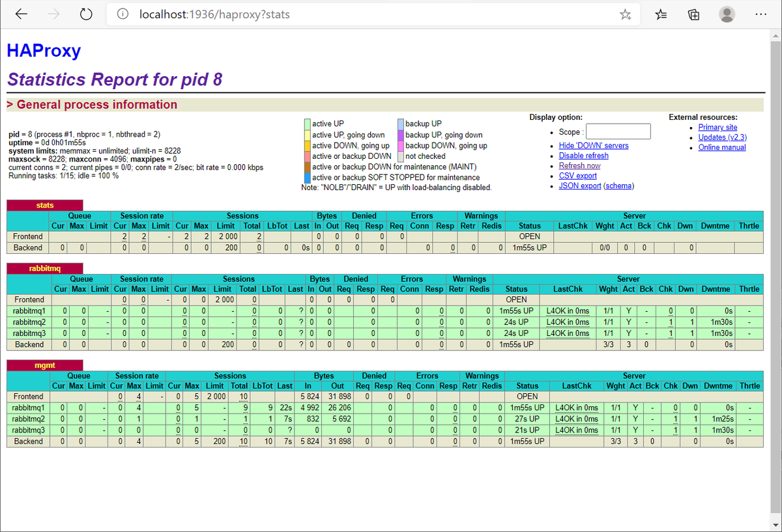Viewport: 782px width, 532px height.
Task: Click Backend row label in mgmt table
Action: [29, 441]
